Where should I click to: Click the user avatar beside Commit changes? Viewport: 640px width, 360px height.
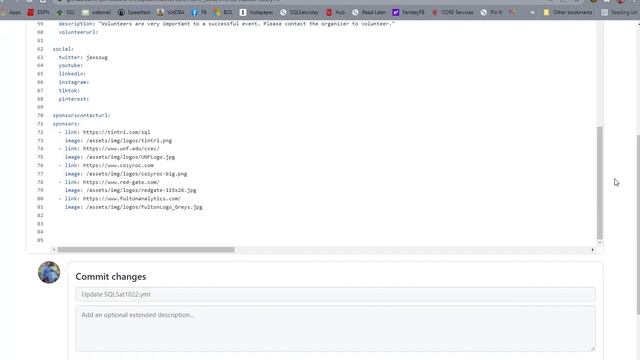(49, 272)
